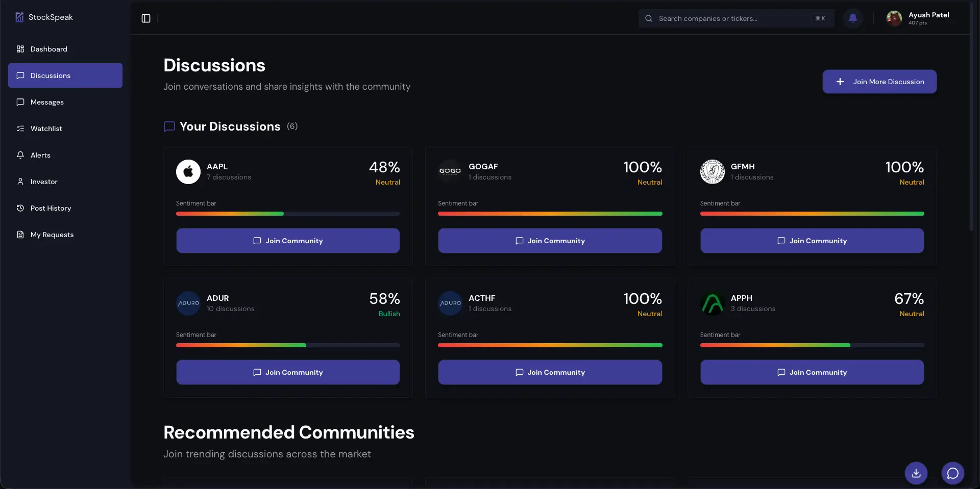The image size is (980, 489).
Task: Join the AAPL community
Action: [288, 241]
